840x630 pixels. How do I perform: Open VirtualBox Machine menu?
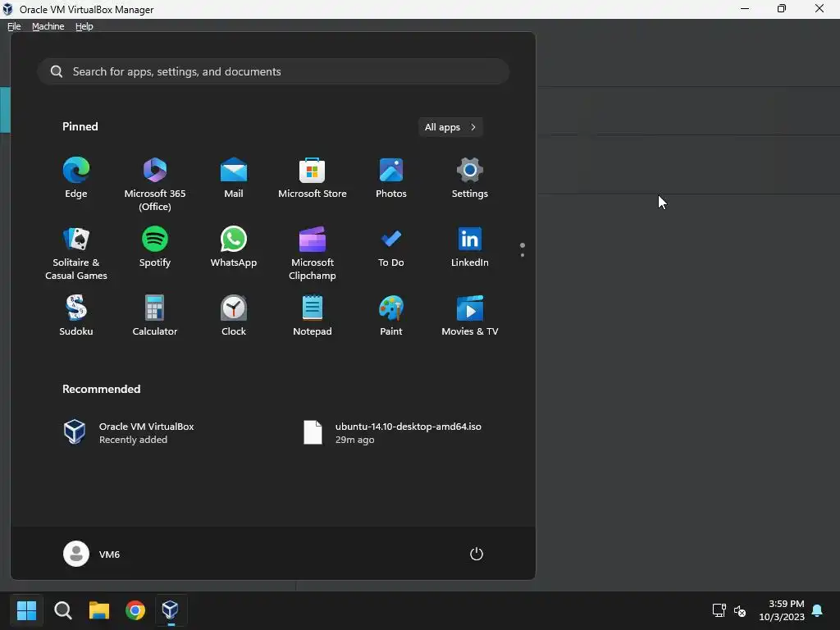tap(48, 26)
